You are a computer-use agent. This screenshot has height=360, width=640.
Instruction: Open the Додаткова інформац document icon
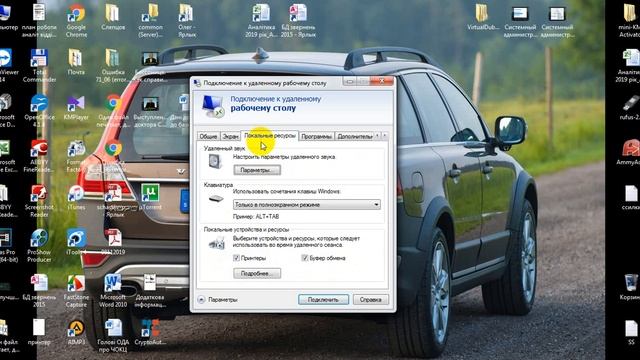coord(150,291)
